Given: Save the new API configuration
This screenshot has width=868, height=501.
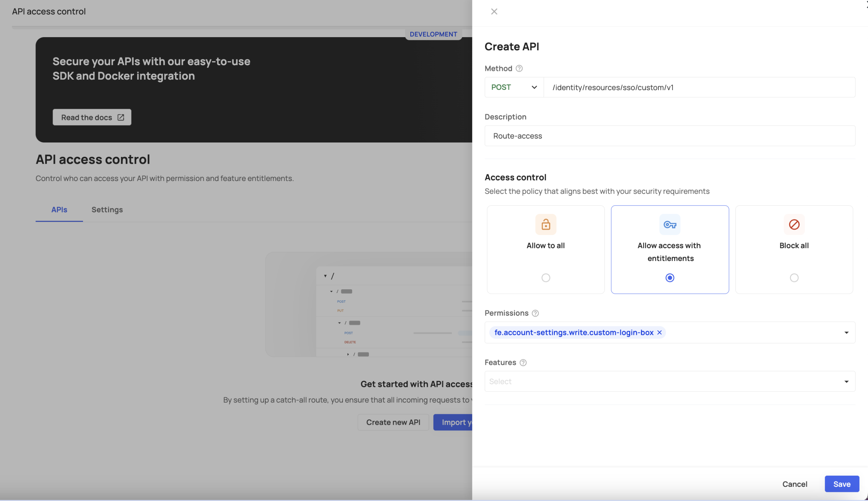Looking at the screenshot, I should tap(842, 484).
